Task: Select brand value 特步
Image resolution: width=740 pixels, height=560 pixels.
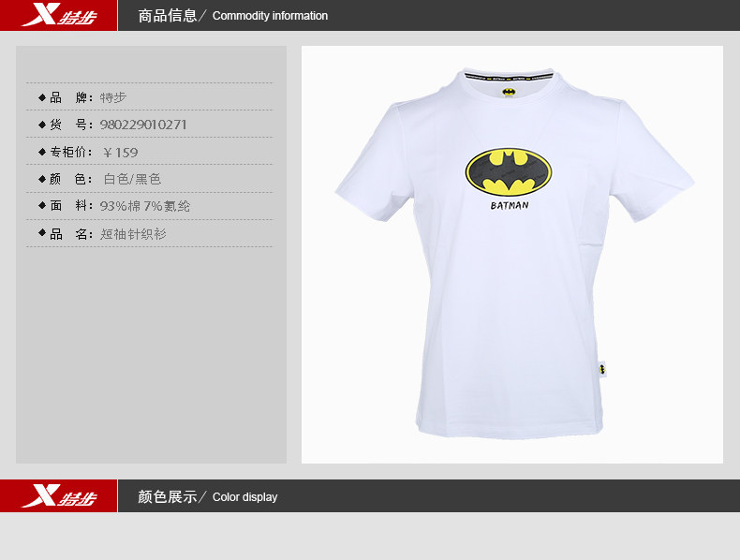Action: (x=113, y=97)
